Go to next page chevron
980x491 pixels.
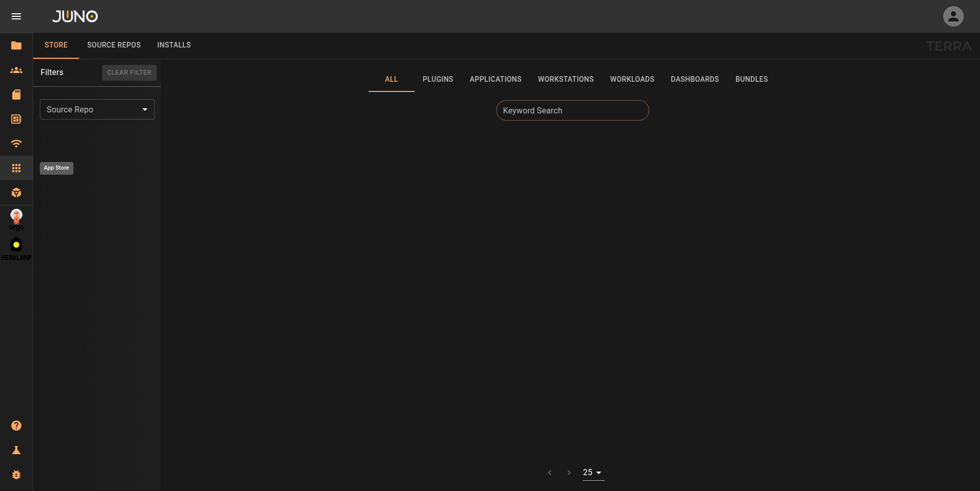[x=569, y=473]
